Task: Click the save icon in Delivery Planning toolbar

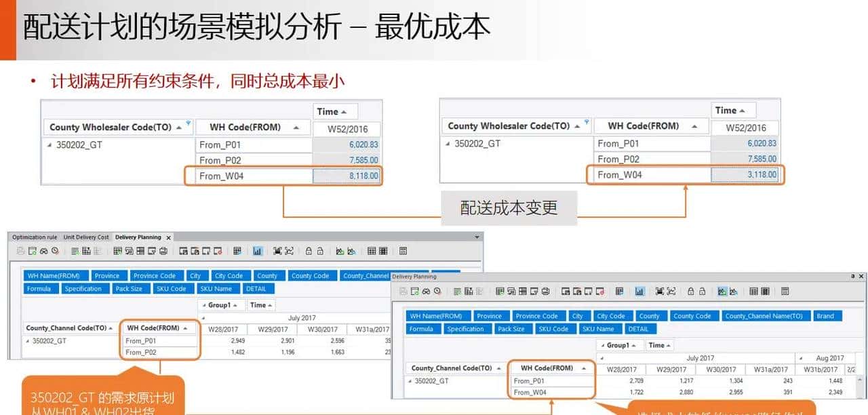Action: tap(18, 250)
